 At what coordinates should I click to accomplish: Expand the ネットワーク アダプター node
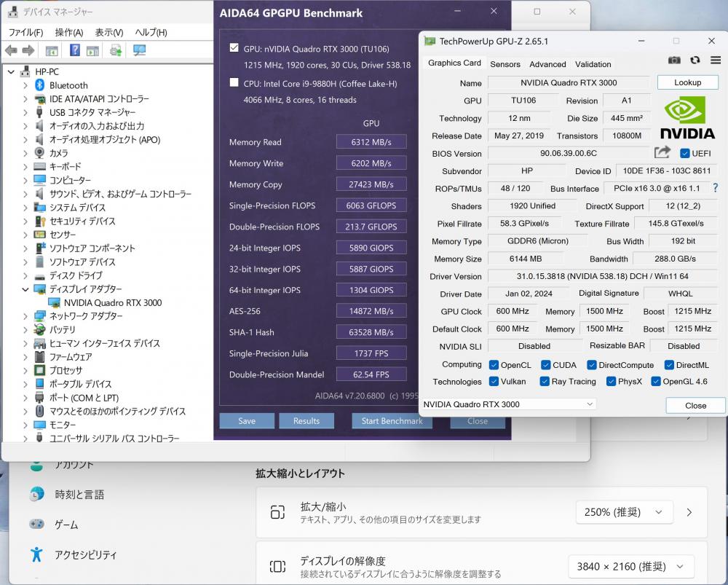coord(25,316)
